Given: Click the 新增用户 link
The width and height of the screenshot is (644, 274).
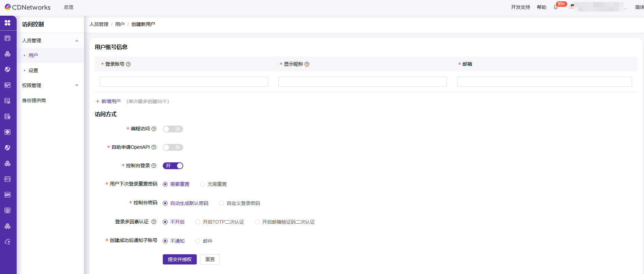Looking at the screenshot, I should (111, 101).
